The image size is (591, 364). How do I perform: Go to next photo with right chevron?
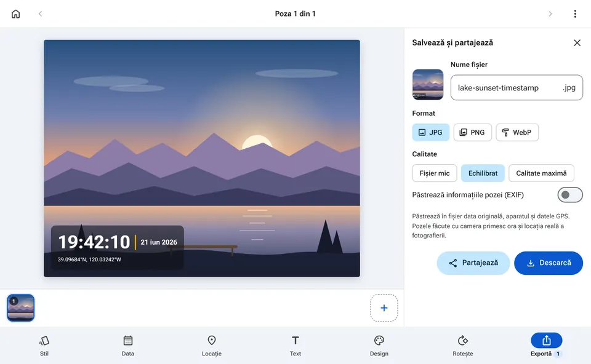pyautogui.click(x=550, y=14)
